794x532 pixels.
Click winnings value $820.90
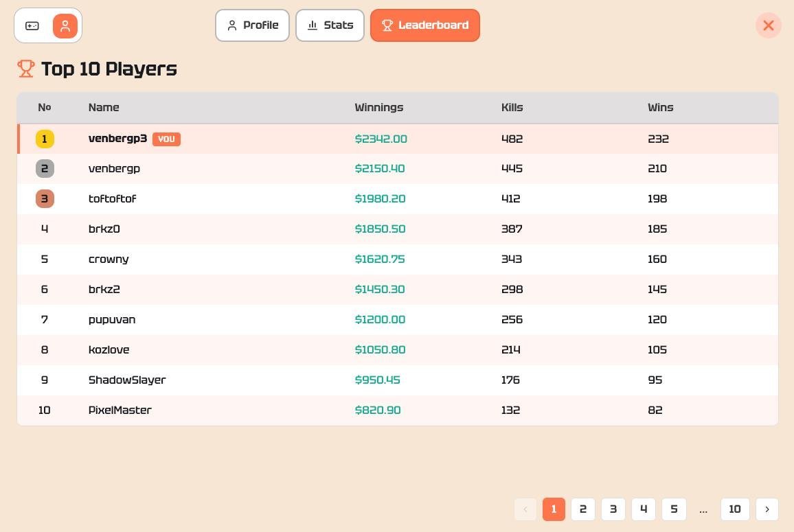[x=378, y=410]
